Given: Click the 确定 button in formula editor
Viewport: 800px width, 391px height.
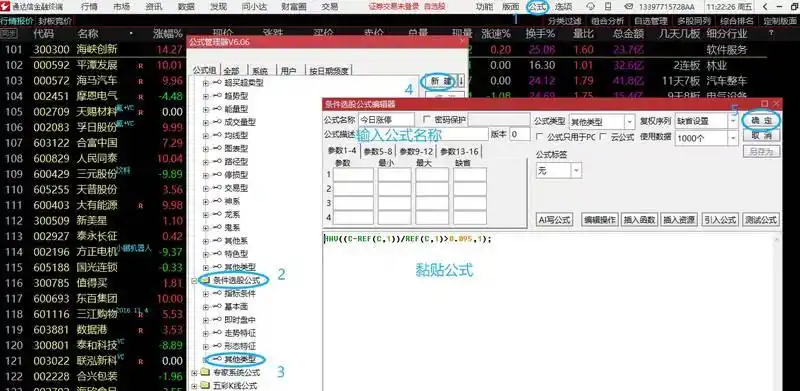Looking at the screenshot, I should click(x=761, y=120).
